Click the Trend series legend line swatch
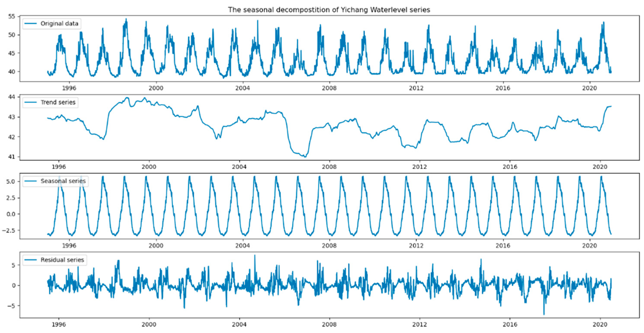 pyautogui.click(x=30, y=102)
